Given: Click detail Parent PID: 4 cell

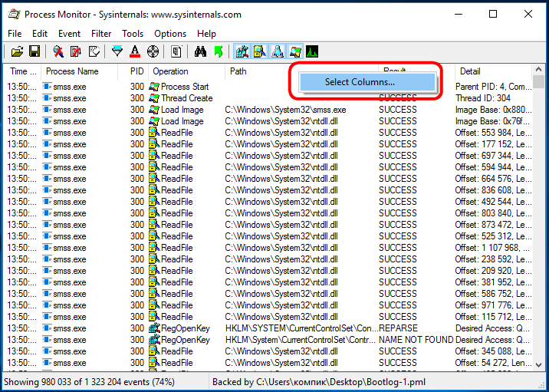Looking at the screenshot, I should point(494,87).
